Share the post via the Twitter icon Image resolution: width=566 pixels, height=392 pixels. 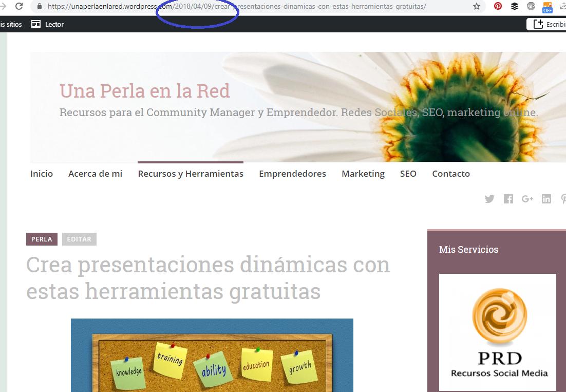click(x=489, y=199)
